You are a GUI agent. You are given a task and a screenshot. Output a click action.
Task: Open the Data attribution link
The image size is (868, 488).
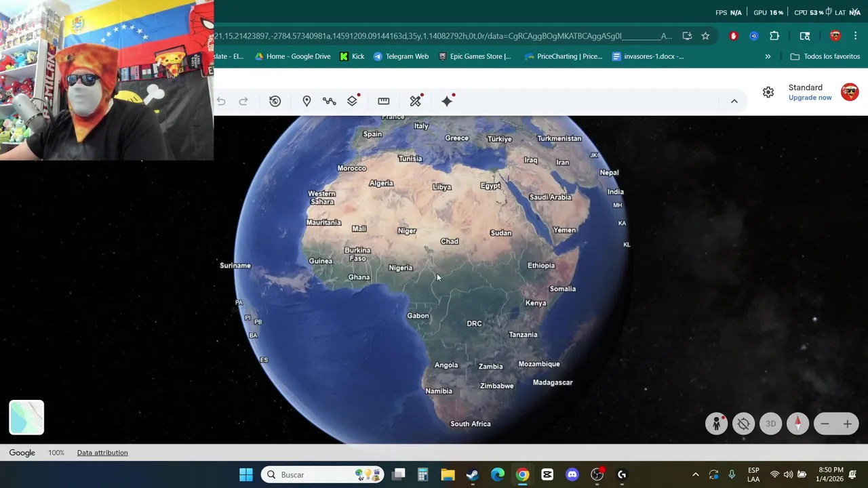tap(102, 453)
